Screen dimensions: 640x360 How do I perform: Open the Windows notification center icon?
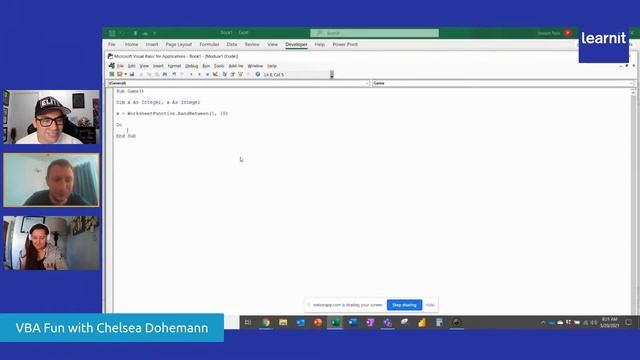tap(629, 322)
